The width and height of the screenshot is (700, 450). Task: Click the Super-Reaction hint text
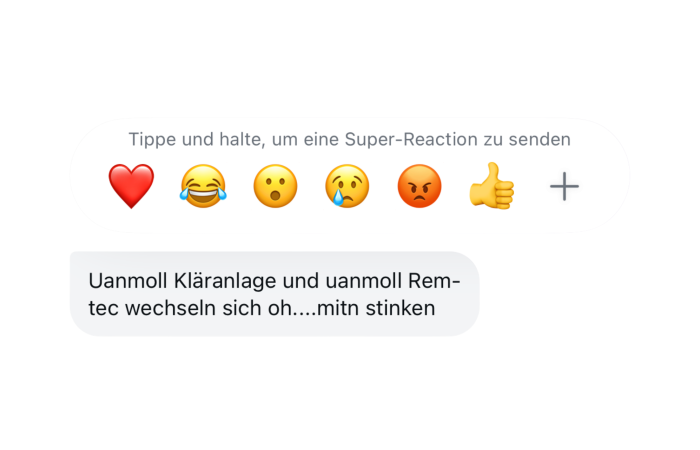(349, 139)
